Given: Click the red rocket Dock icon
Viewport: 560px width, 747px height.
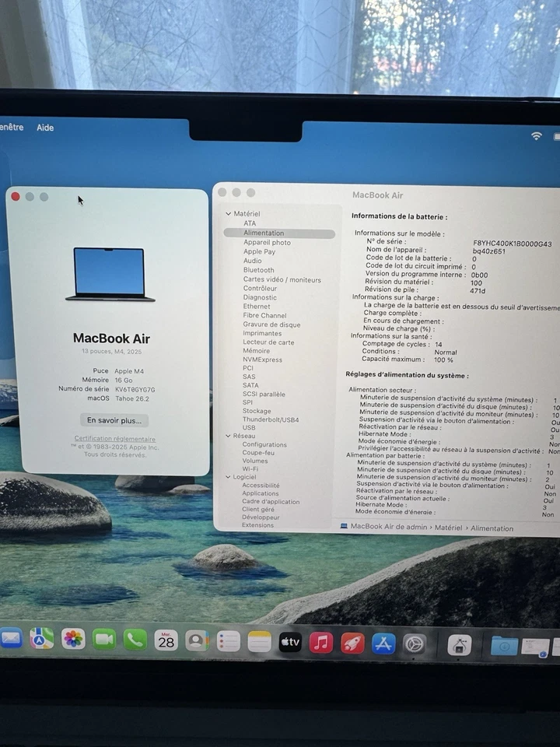Looking at the screenshot, I should 352,644.
